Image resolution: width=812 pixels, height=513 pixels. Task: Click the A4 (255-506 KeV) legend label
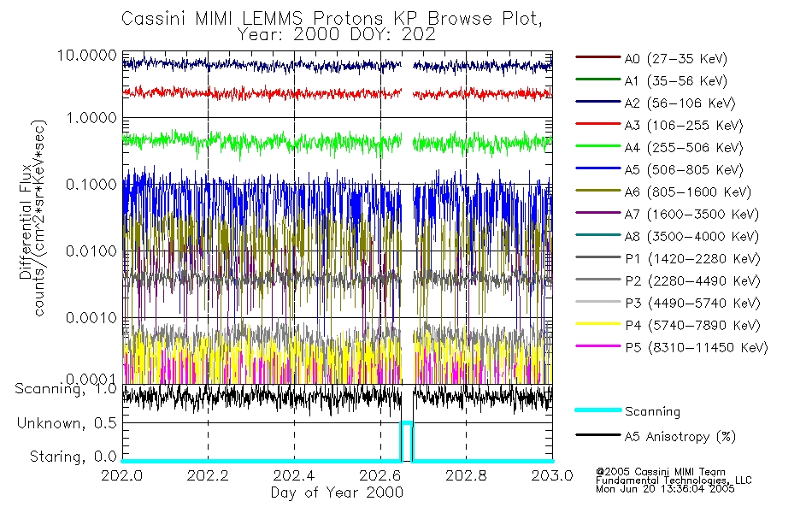coord(684,148)
